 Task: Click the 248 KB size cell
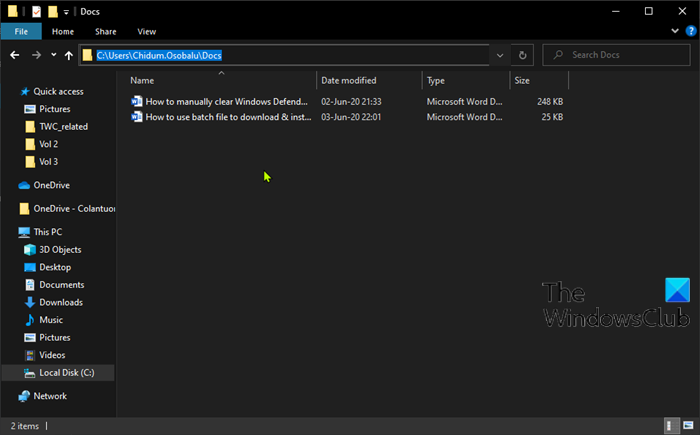(550, 101)
